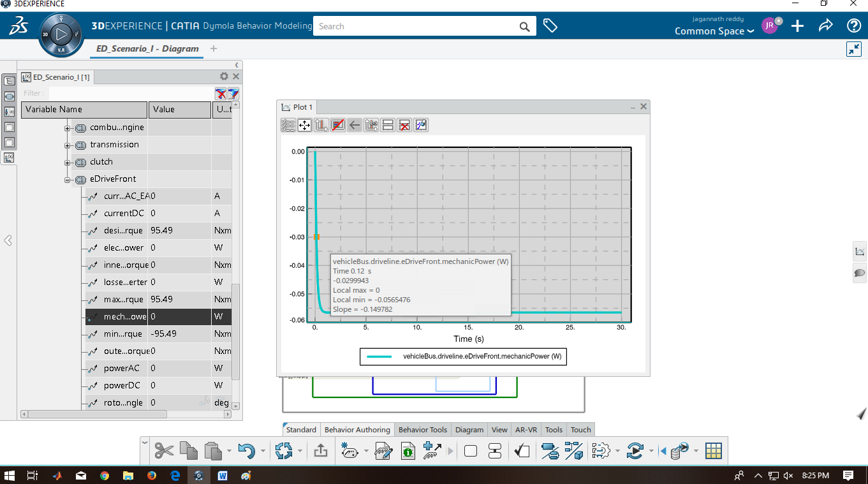
Task: Click the grid table icon at toolbar end
Action: pyautogui.click(x=714, y=451)
